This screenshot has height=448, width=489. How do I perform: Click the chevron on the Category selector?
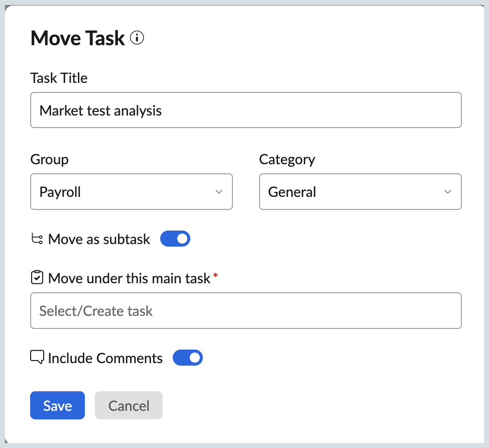click(x=448, y=192)
